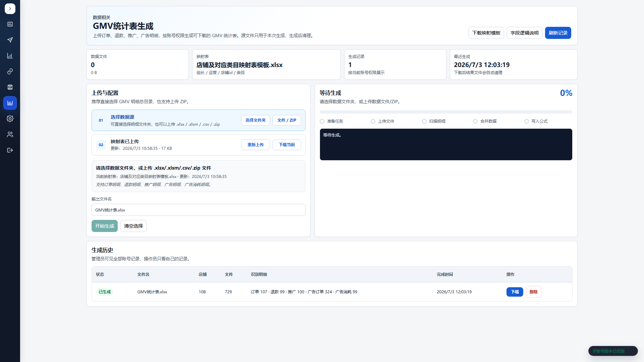
Task: Click 下载当前 to download current mapping
Action: click(x=286, y=145)
